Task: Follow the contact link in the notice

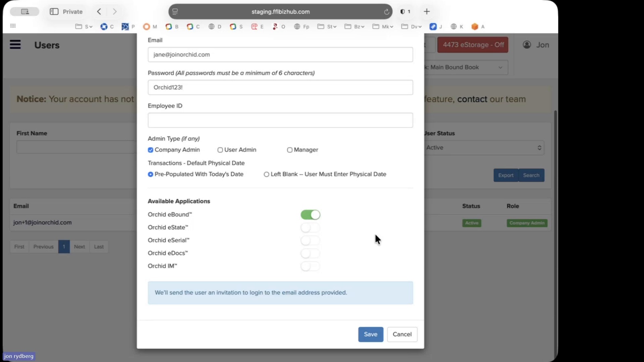Action: coord(472,99)
